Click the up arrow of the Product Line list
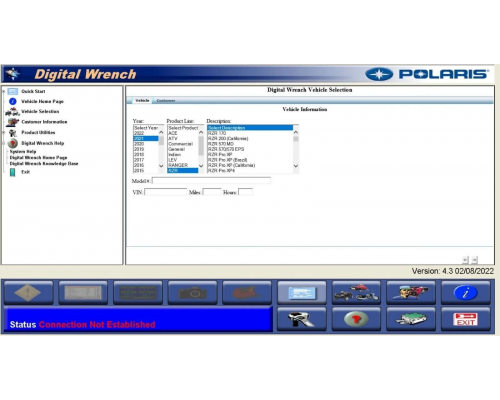This screenshot has height=400, width=500. coord(201,133)
